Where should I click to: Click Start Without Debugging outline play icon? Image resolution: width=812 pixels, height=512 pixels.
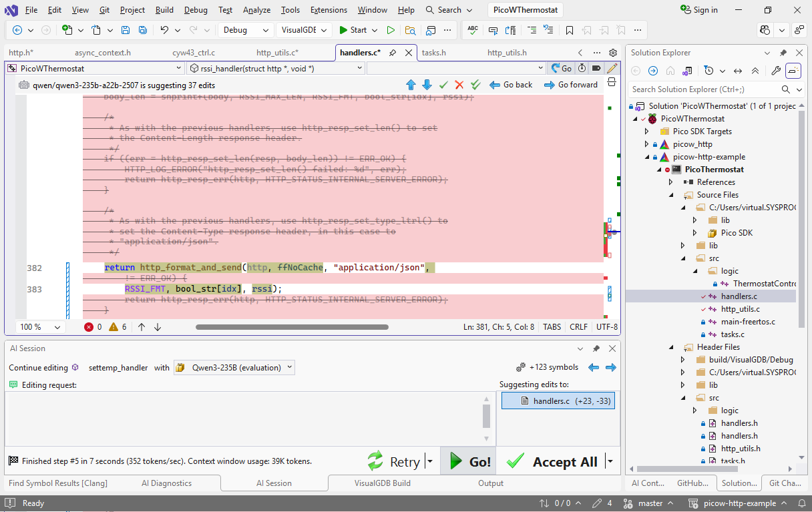point(391,30)
